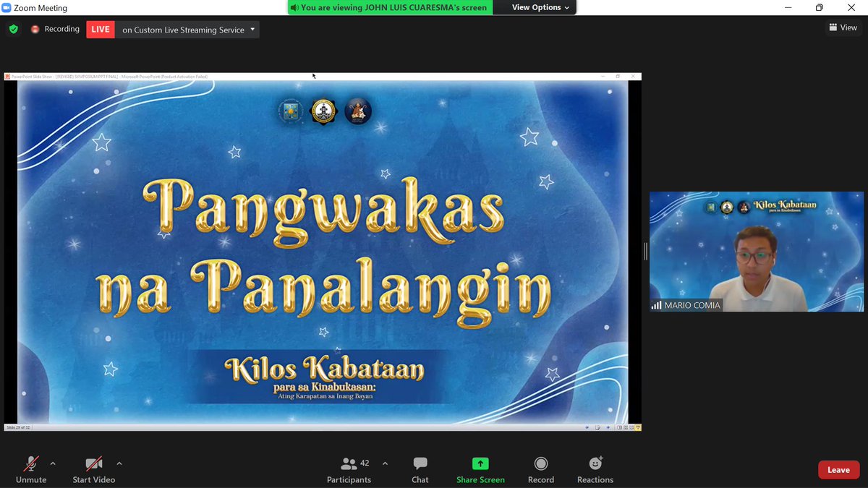Screen dimensions: 868x488
Task: Expand video settings arrow next to Start Video
Action: pyautogui.click(x=119, y=463)
